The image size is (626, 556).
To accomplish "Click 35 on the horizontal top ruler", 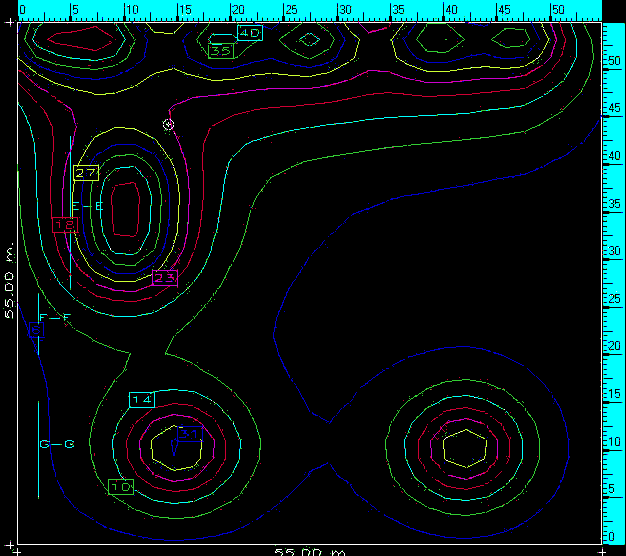I will [398, 10].
